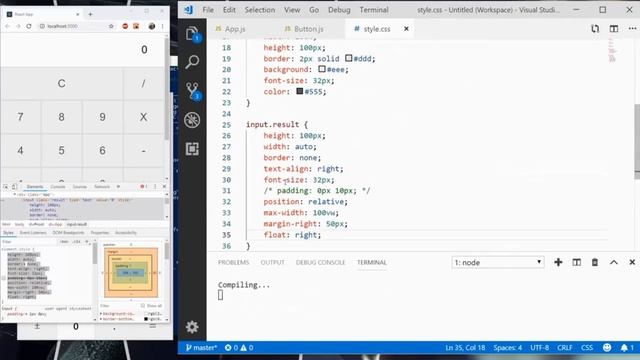Click the 7 button on the calculator
This screenshot has width=640, height=360.
pos(20,117)
